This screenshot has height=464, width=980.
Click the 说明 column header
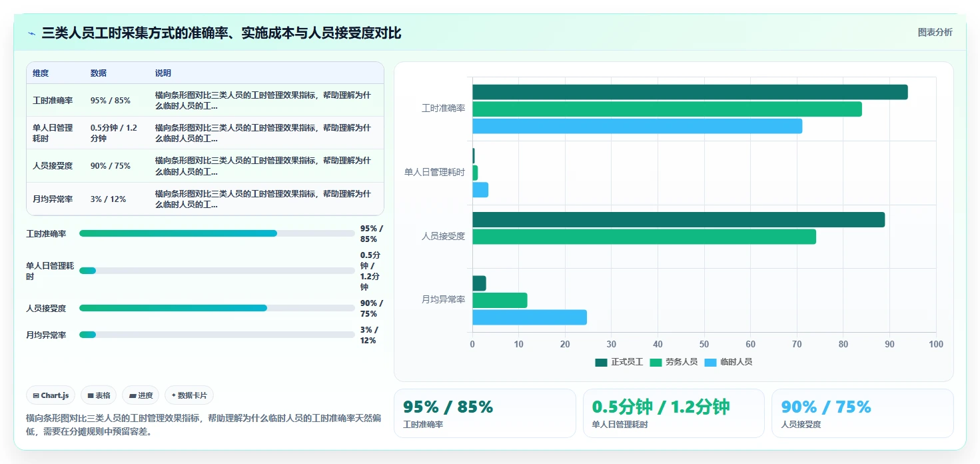coord(163,73)
